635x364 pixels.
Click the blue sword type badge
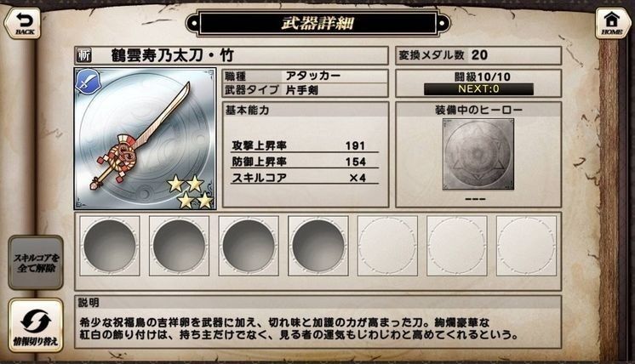point(88,82)
